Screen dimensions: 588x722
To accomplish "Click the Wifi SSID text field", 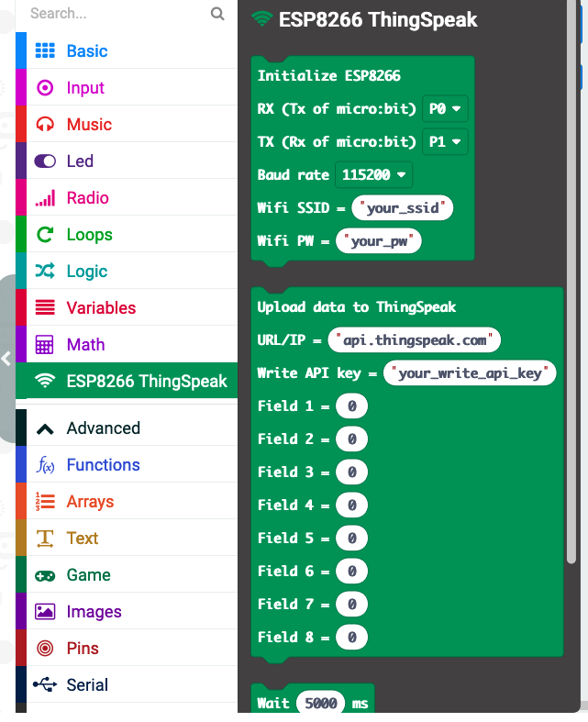I will pyautogui.click(x=403, y=208).
